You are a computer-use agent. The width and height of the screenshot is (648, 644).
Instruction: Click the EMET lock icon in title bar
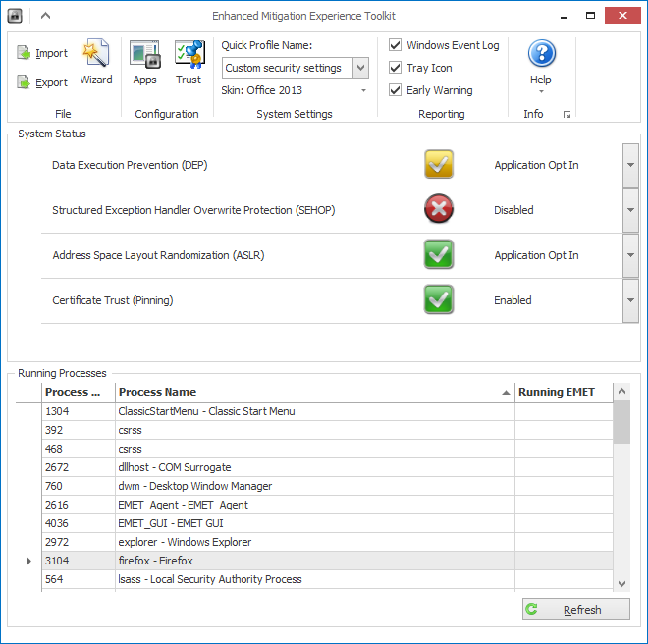tap(15, 16)
